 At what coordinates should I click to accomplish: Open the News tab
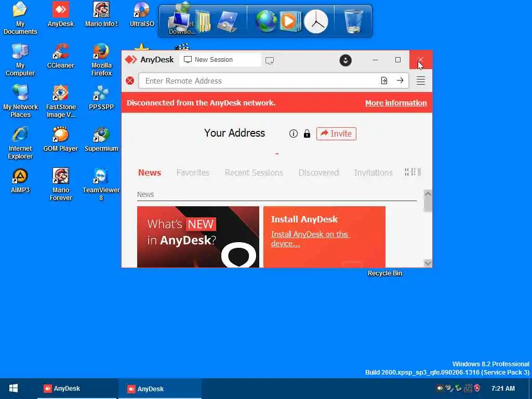pos(150,172)
